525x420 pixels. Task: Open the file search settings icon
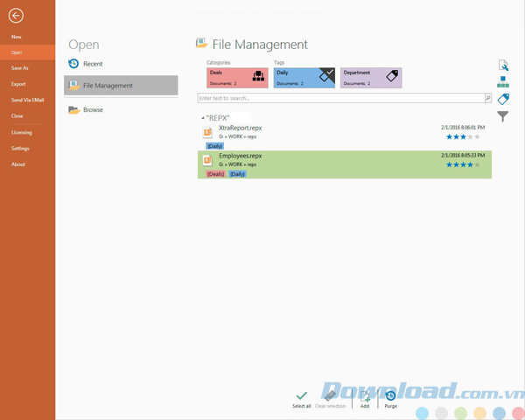(x=503, y=66)
